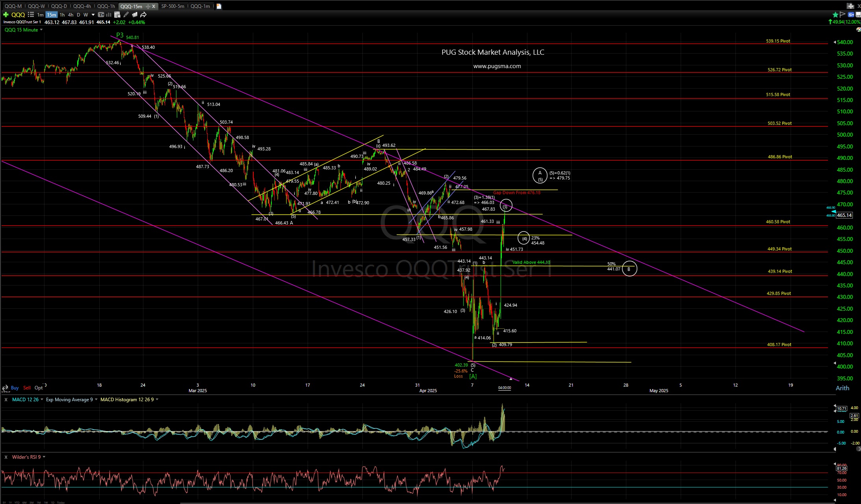
Task: Select the QQQ-D chart tab
Action: (x=59, y=6)
